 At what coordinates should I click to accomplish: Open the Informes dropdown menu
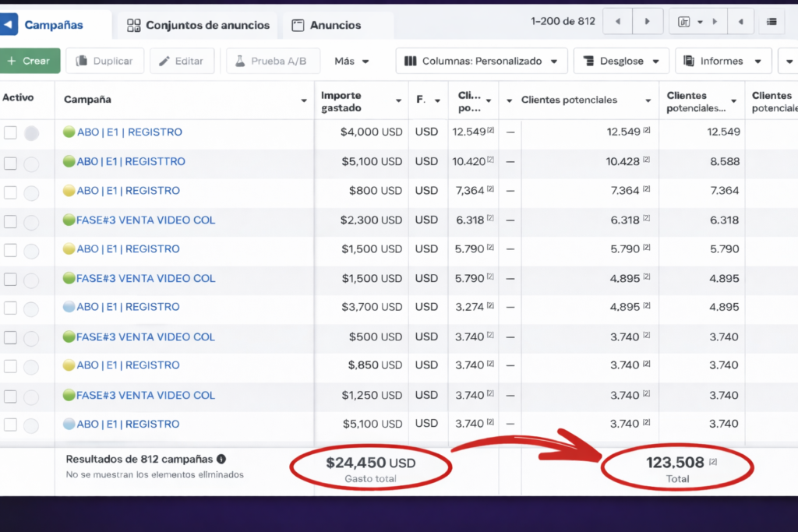point(722,61)
